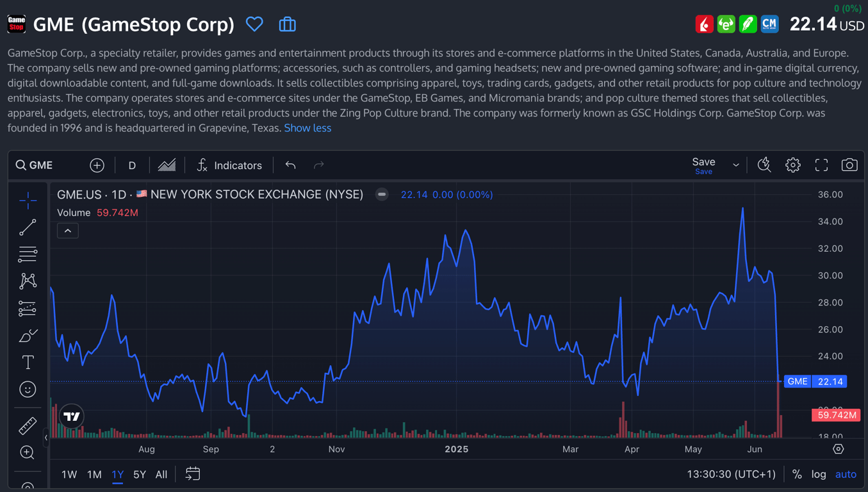Open the chart style selector

coord(167,165)
